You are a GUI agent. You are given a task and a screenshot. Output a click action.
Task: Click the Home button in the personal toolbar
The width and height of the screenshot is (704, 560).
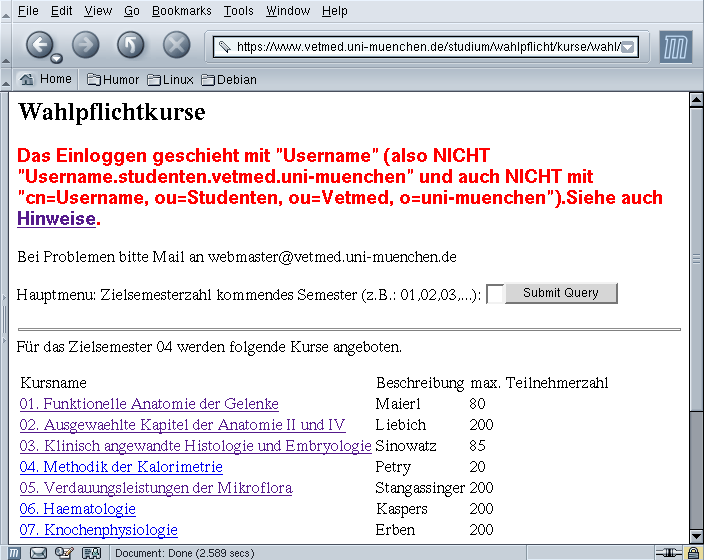(45, 79)
